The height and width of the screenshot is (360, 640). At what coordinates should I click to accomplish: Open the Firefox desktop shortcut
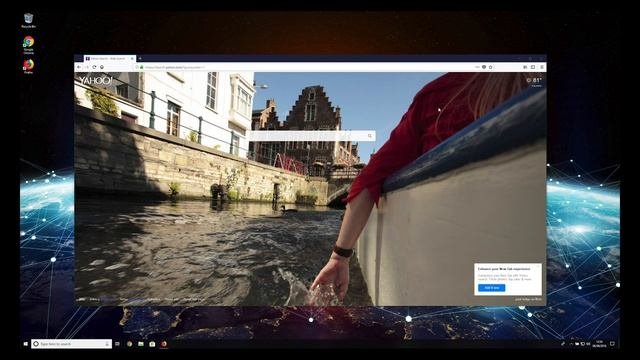pos(28,67)
